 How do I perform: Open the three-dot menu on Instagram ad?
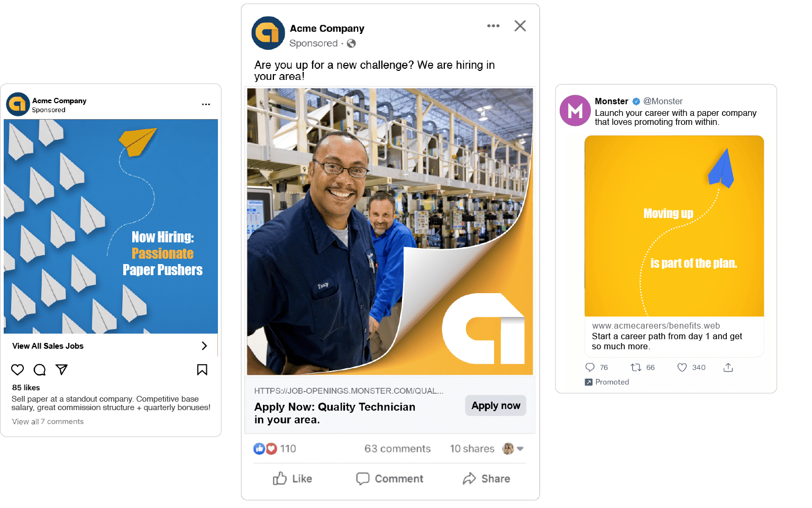coord(206,104)
